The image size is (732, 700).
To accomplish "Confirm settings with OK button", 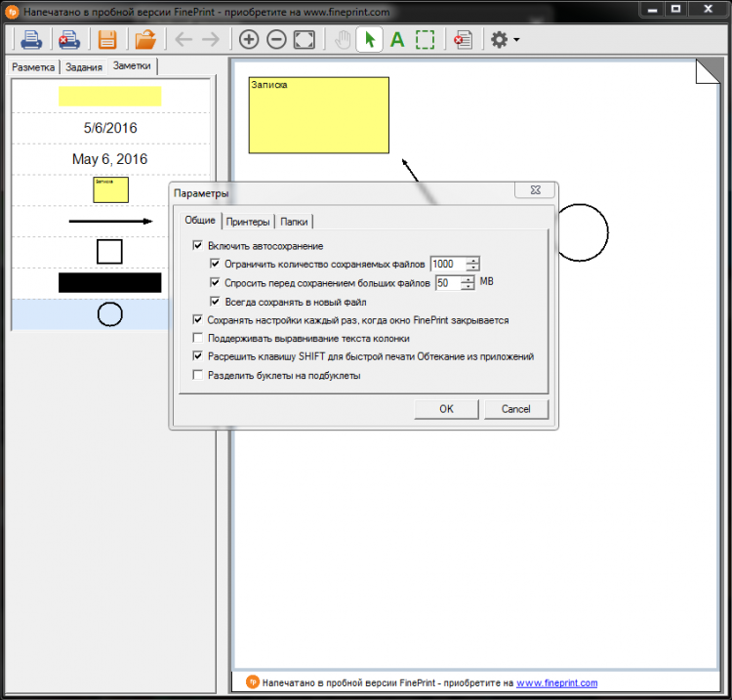I will click(x=446, y=409).
